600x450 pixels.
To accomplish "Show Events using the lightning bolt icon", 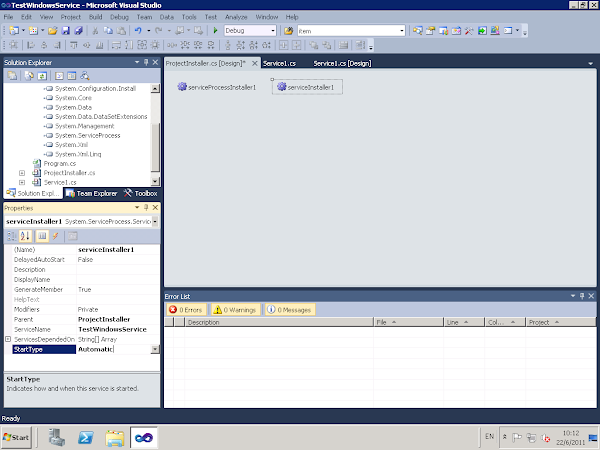I will point(55,236).
